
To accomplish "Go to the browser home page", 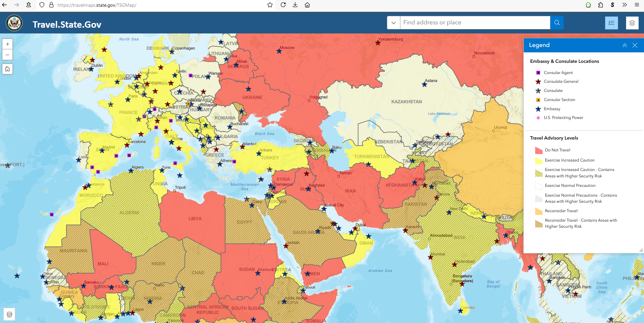I will click(307, 5).
